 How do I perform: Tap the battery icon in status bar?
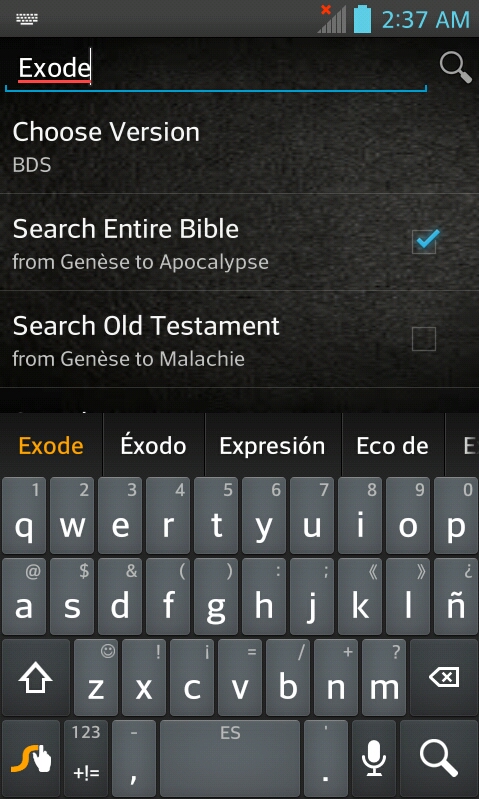pos(362,18)
